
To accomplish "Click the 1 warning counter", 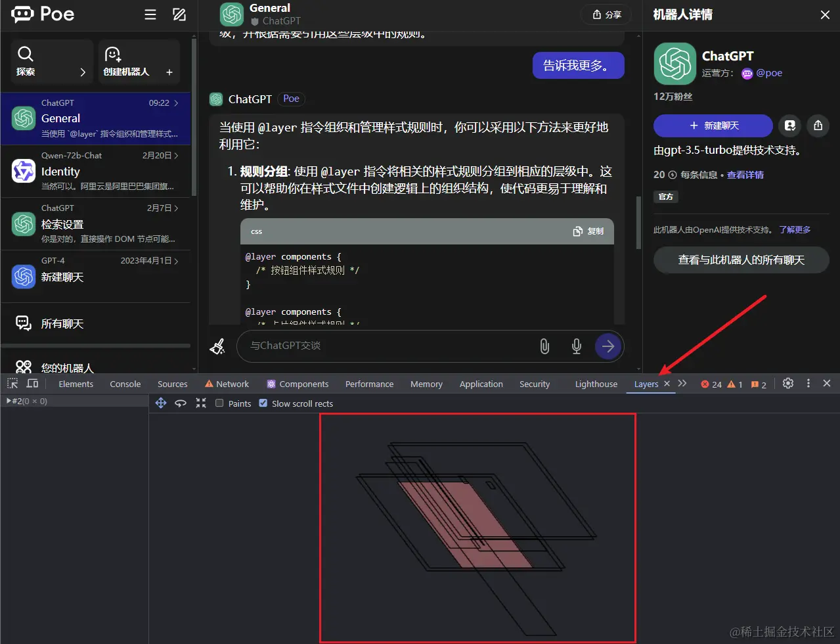I will 735,384.
